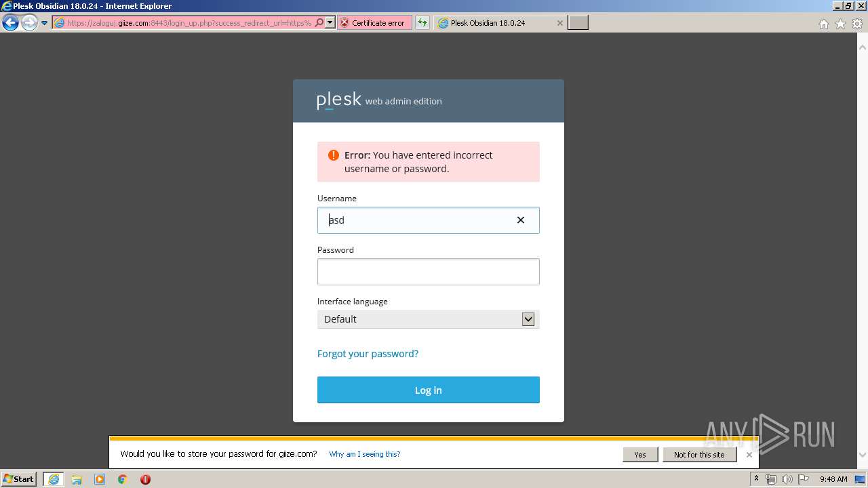The image size is (868, 488).
Task: Go back with the browser Back arrow
Action: 10,22
